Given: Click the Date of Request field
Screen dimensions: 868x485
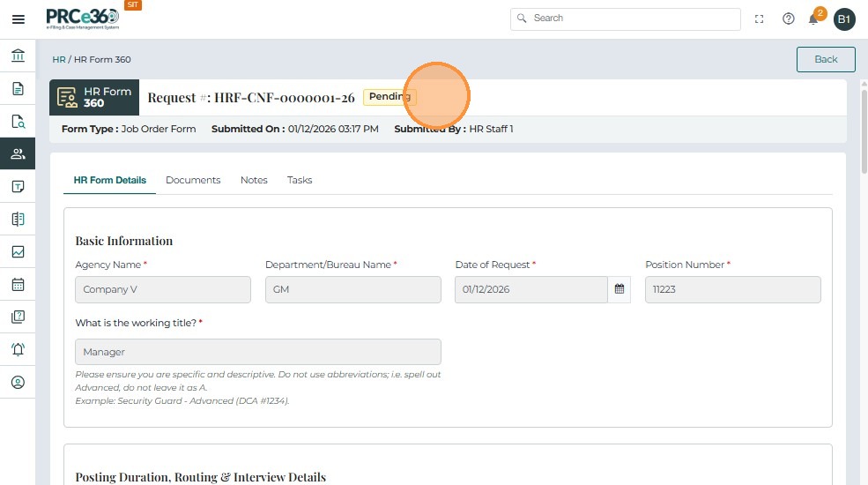Looking at the screenshot, I should [530, 289].
